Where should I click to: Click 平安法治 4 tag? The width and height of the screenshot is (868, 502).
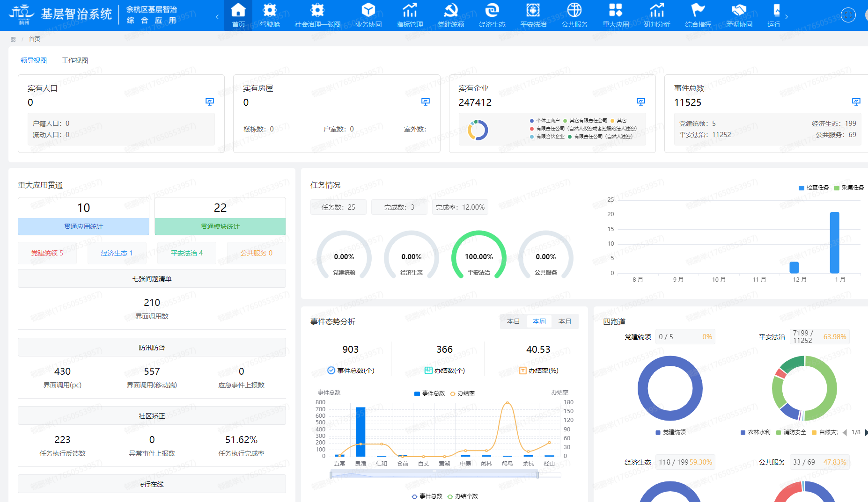click(x=187, y=253)
